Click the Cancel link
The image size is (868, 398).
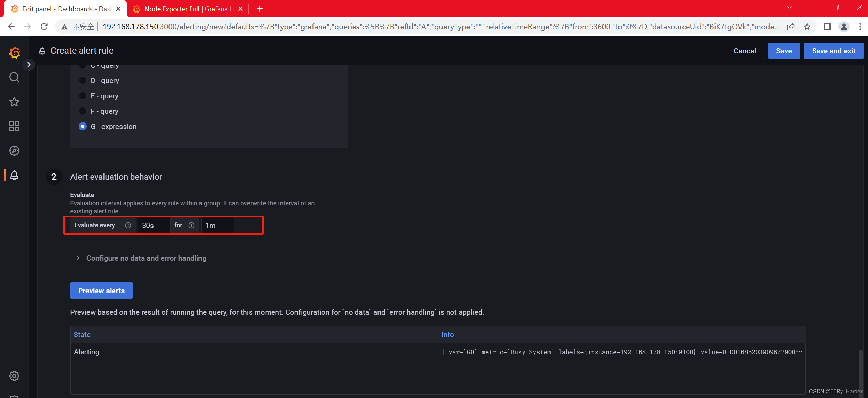click(x=744, y=51)
